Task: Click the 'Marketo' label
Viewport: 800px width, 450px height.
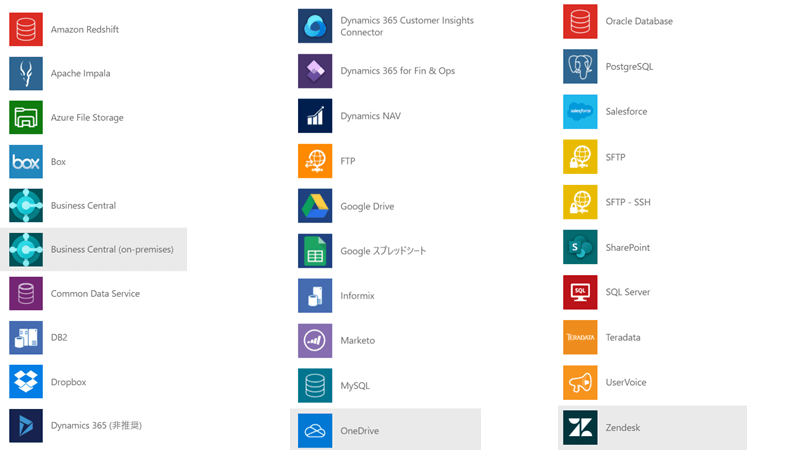Action: 358,340
